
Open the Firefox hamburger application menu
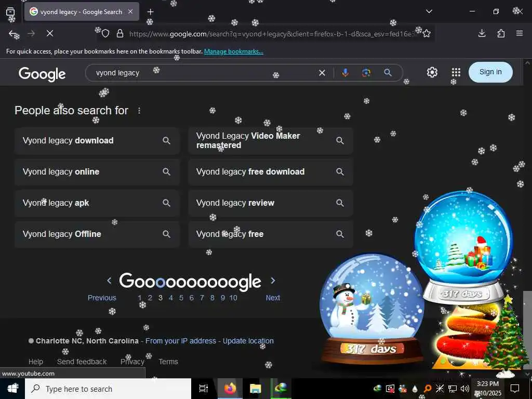coord(520,33)
